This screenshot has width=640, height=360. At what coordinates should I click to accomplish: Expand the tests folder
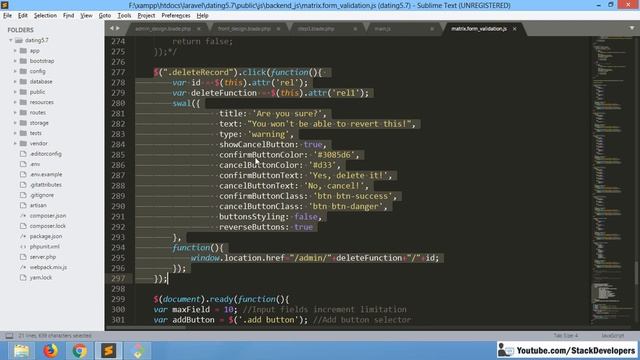pyautogui.click(x=15, y=133)
